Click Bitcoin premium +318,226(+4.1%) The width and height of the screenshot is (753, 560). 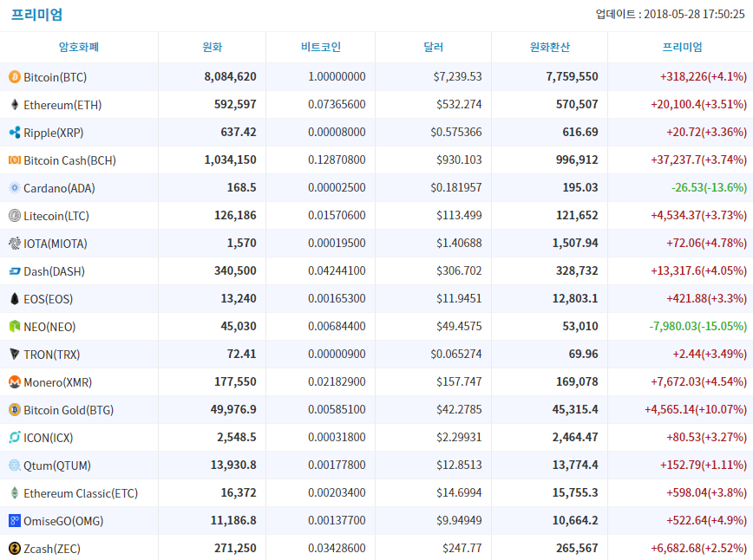(704, 77)
